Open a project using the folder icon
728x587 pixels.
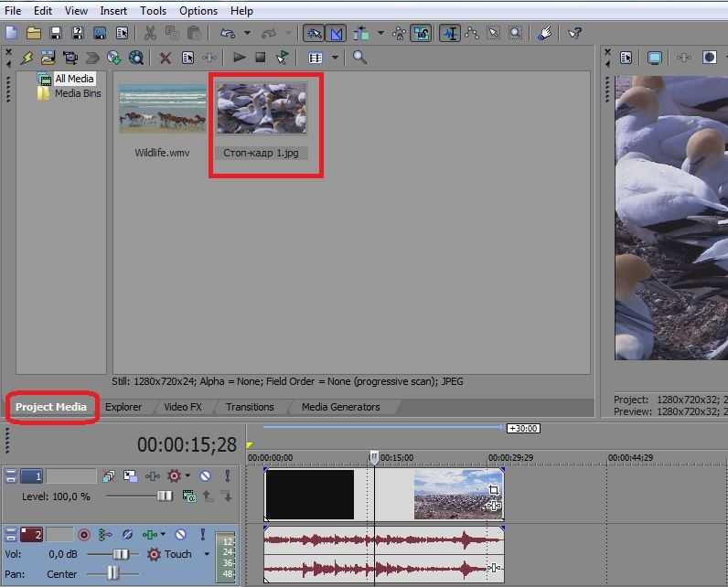click(34, 33)
